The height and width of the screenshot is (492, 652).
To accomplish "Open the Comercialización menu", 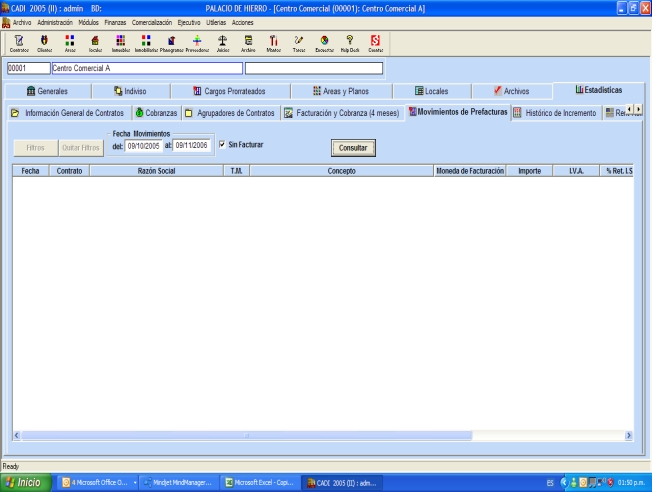I will pos(160,21).
